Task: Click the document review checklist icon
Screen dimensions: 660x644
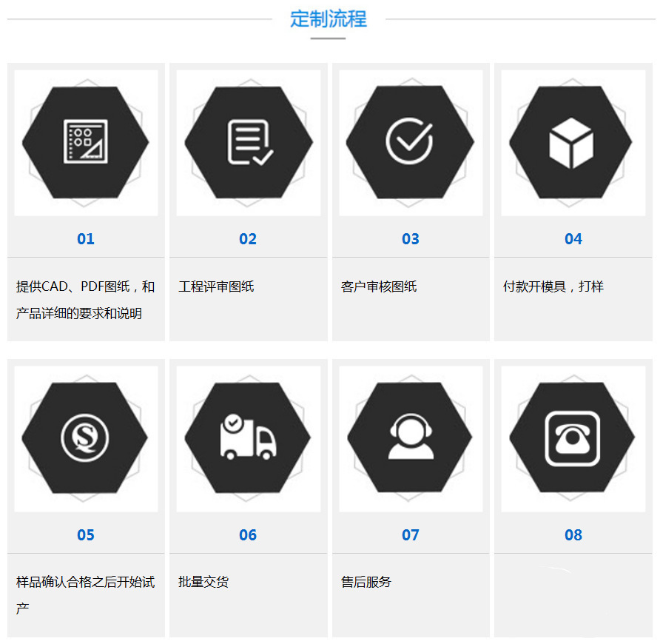Action: pos(249,141)
